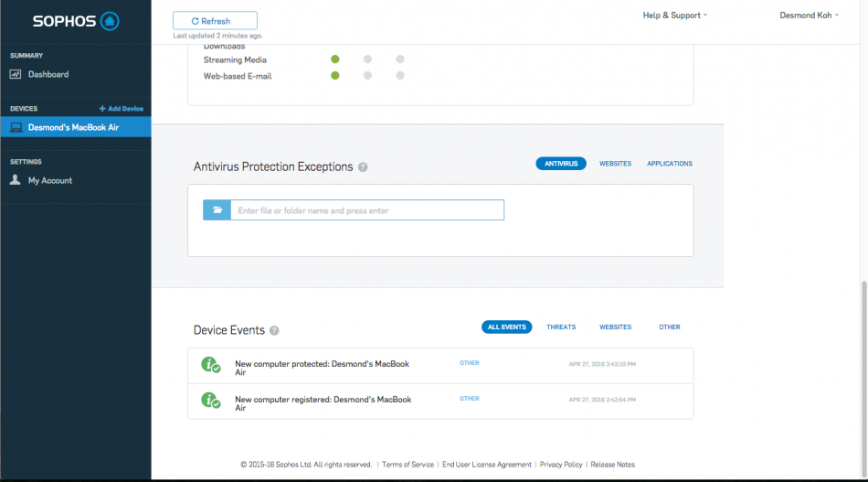Click the My Account person icon
This screenshot has height=482, width=868.
tap(16, 180)
